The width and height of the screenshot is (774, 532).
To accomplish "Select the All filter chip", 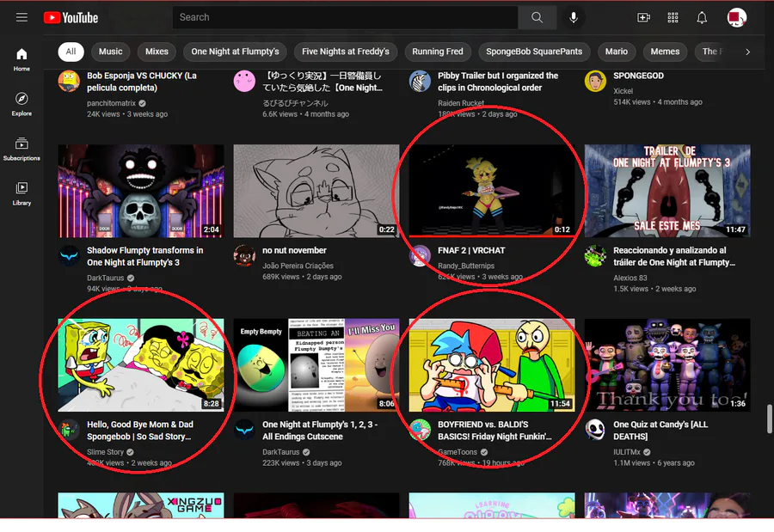I will [71, 52].
